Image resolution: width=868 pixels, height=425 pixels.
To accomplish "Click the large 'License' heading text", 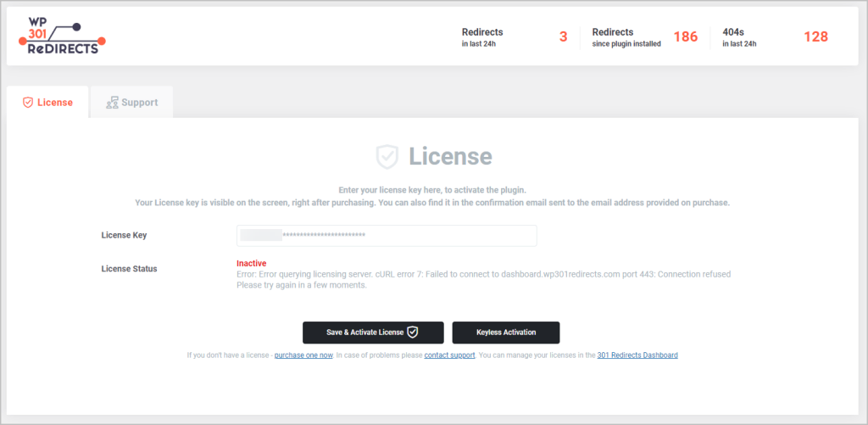I will [x=451, y=157].
